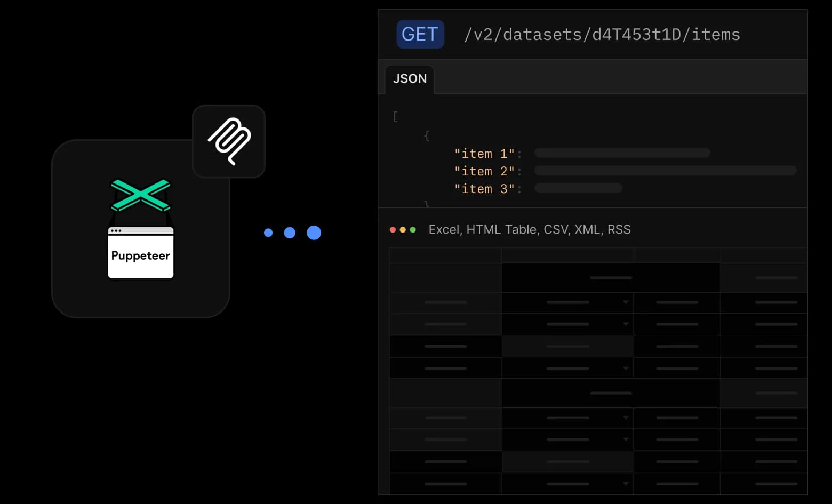Screen dimensions: 832x504
Task: Select the white Puppeteer browser window icon
Action: pyautogui.click(x=141, y=253)
